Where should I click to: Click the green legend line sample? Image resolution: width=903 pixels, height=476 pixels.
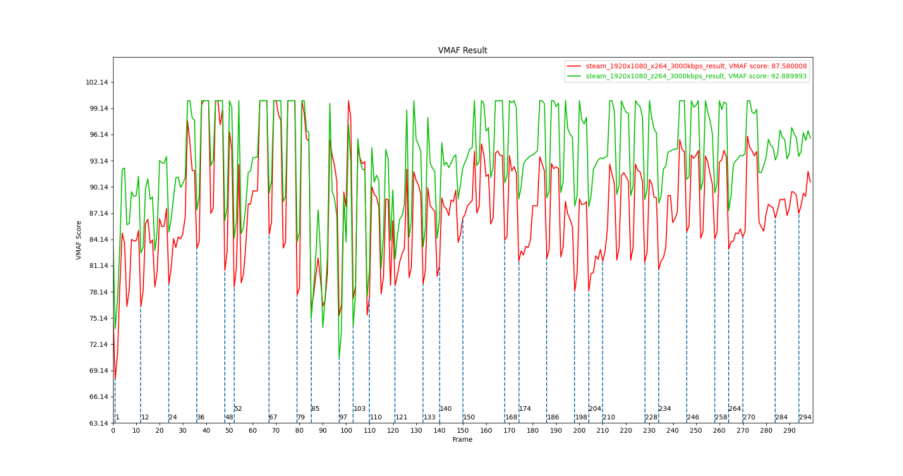(574, 75)
